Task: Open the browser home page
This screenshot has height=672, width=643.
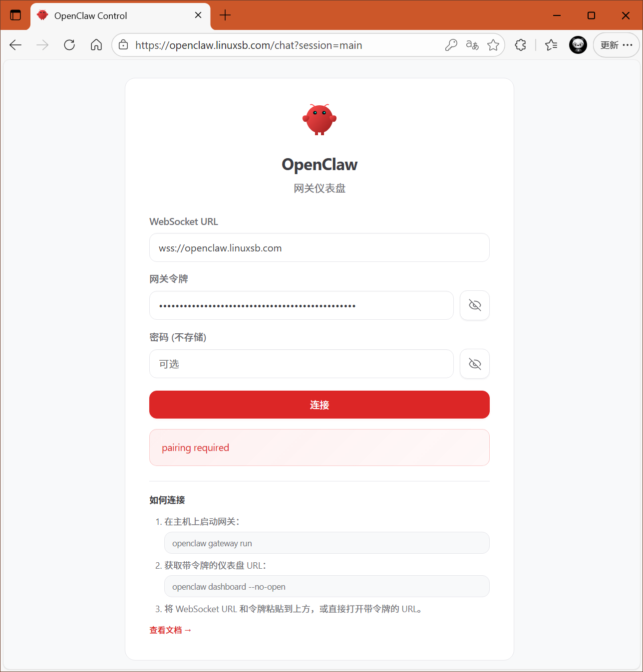Action: pos(96,45)
